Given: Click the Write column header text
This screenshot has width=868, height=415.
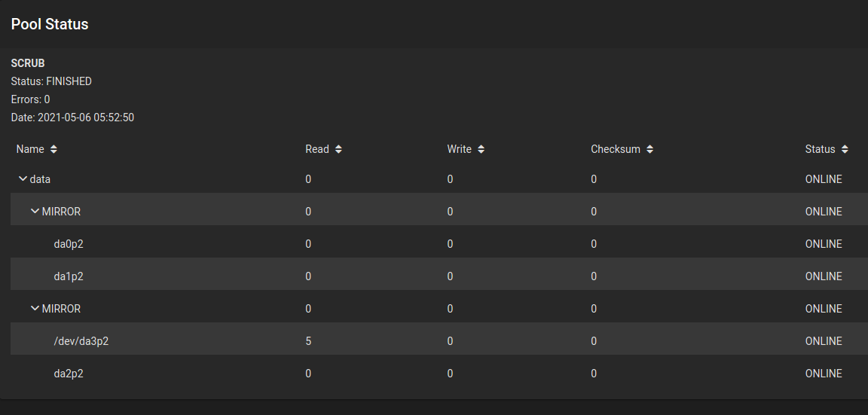Looking at the screenshot, I should 460,149.
